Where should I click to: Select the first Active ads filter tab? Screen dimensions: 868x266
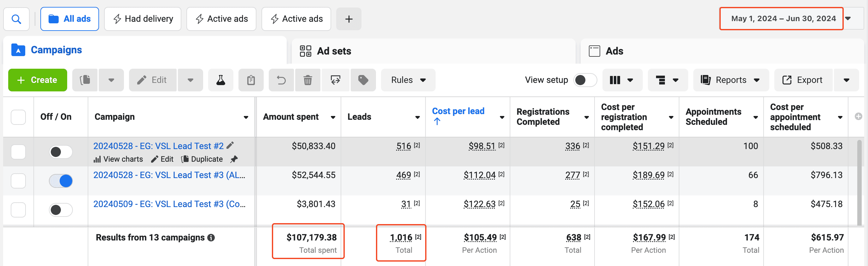[221, 19]
